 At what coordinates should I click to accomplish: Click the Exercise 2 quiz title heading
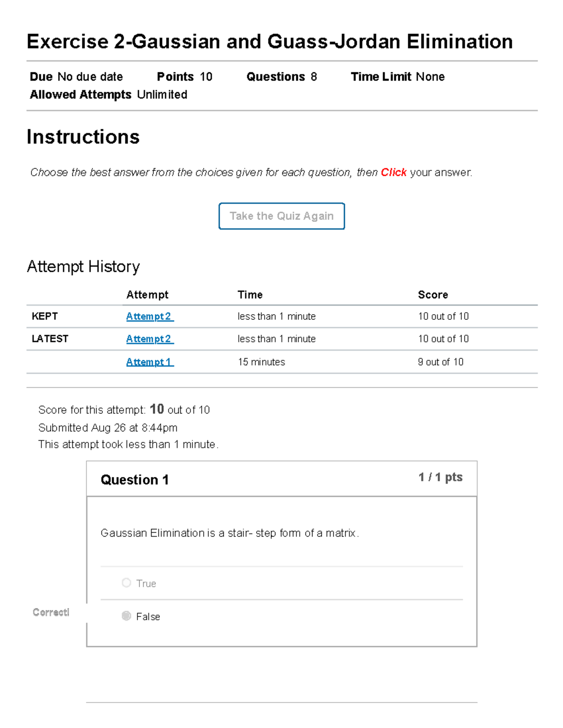(269, 42)
